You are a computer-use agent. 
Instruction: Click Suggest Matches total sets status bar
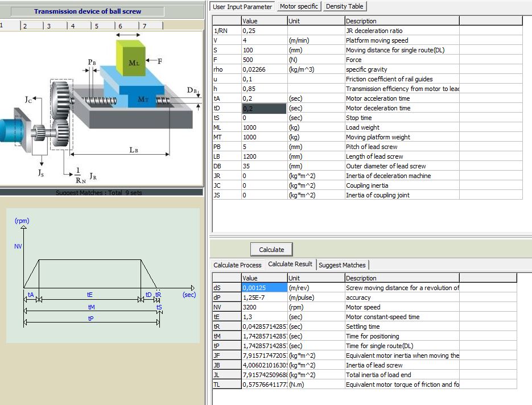(101, 192)
